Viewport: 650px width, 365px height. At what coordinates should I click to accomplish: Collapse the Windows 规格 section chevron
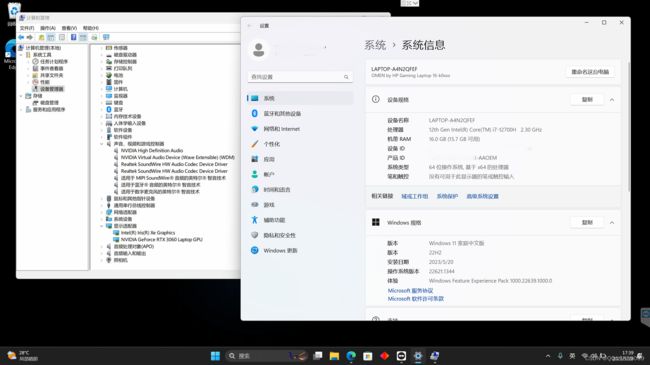click(x=612, y=223)
